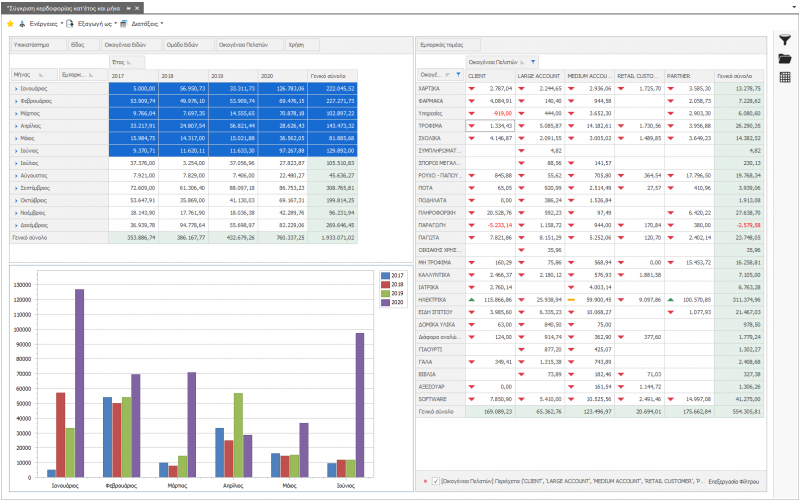This screenshot has width=800, height=501.
Task: Click the export document icon beside Εξαγωγή ως
Action: point(70,23)
